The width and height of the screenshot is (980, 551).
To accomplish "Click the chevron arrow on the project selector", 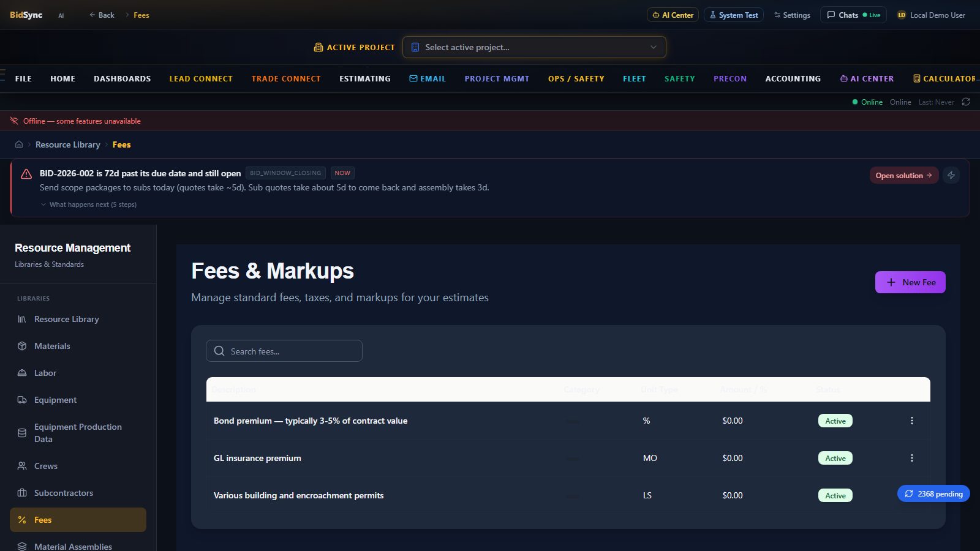I will pyautogui.click(x=654, y=47).
